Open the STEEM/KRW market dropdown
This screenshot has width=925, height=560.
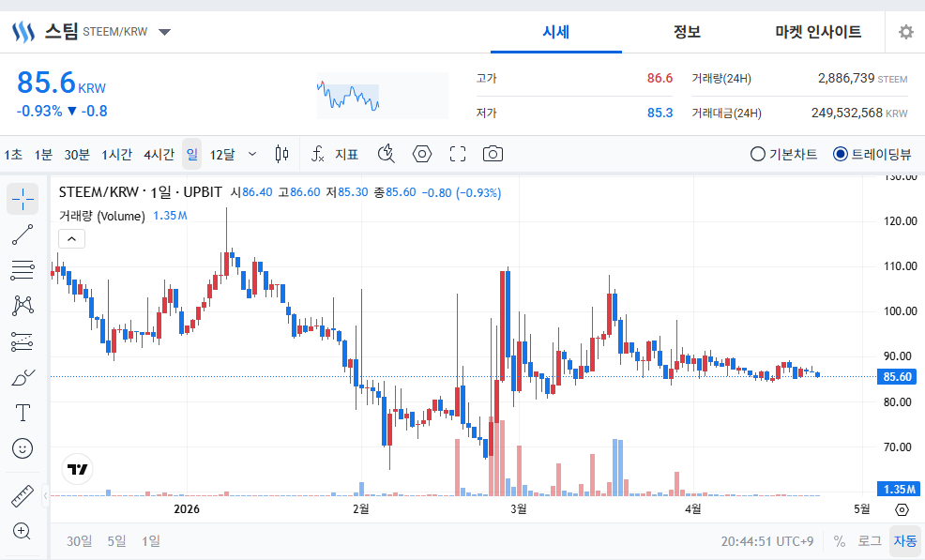pos(164,32)
